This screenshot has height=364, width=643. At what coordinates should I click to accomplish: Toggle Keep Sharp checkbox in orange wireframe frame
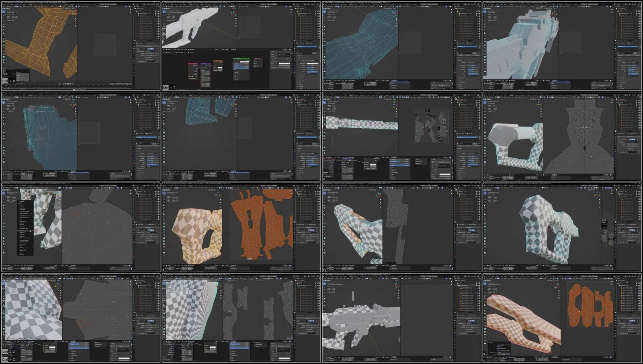[x=146, y=57]
